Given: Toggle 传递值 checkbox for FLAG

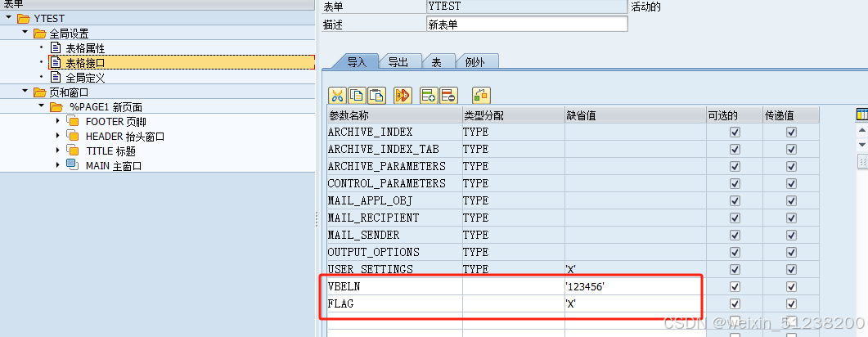Looking at the screenshot, I should click(x=791, y=303).
